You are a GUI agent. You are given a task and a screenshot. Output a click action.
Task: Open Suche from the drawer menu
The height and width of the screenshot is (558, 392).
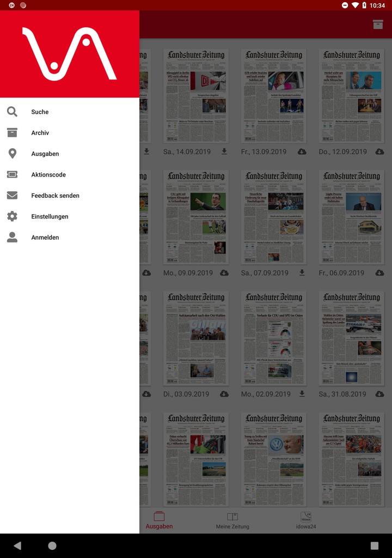click(70, 112)
